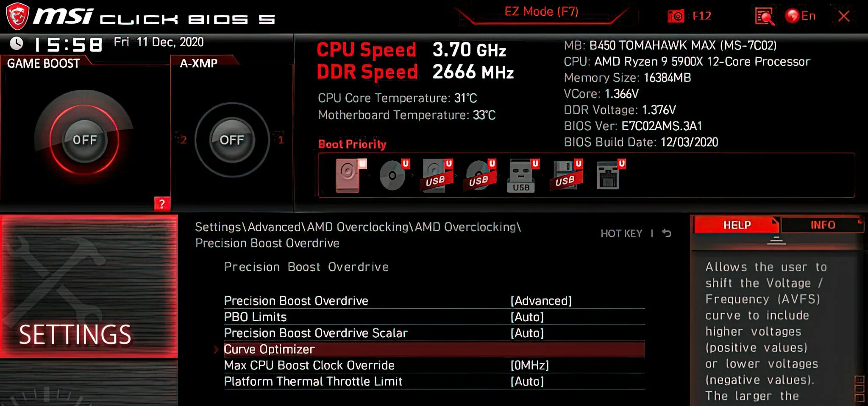Screen dimensions: 868x406
Task: Open the HOT KEY list
Action: point(621,233)
